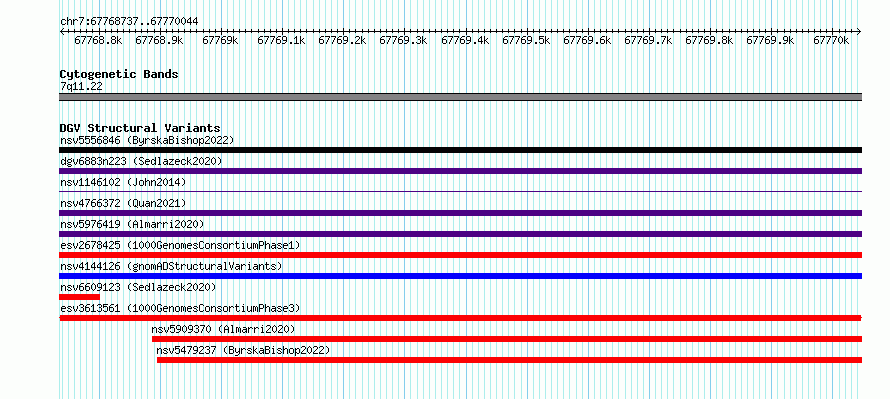The height and width of the screenshot is (399, 890).
Task: Click ruler position 67768.9k
Action: click(159, 40)
